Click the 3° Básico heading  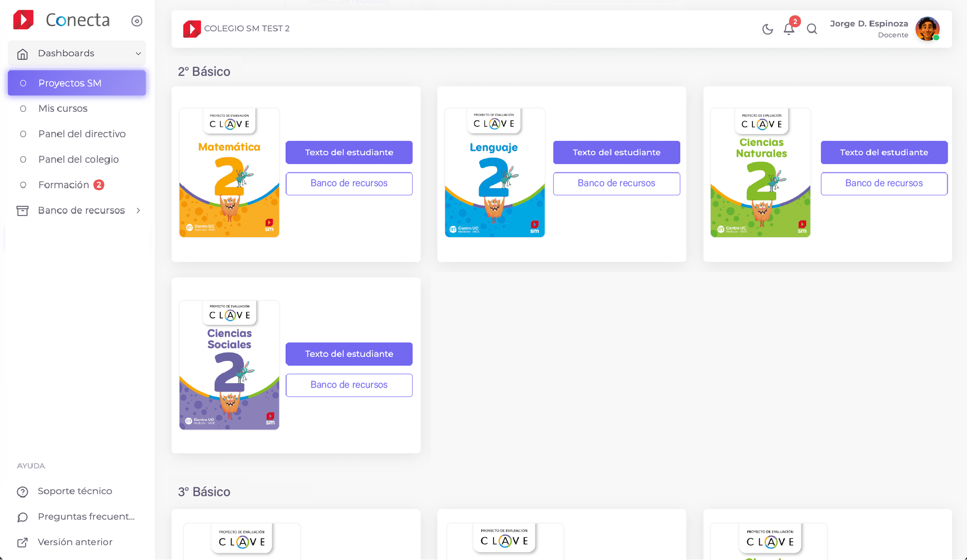click(204, 492)
